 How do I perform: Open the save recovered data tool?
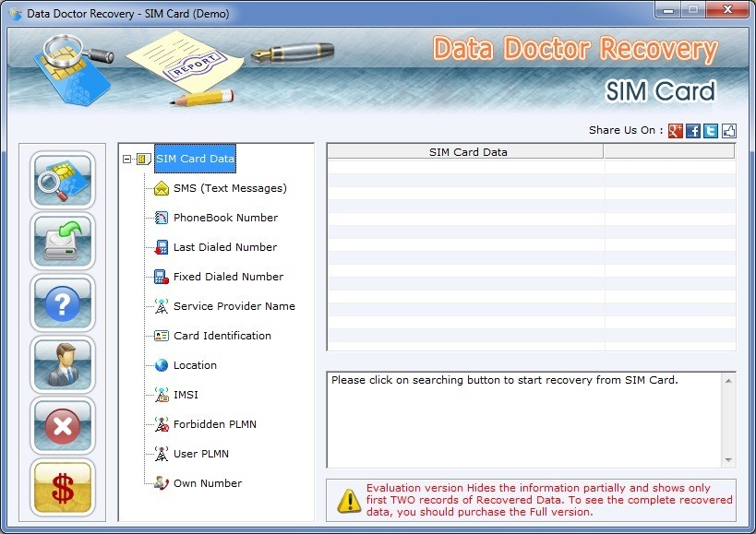click(62, 243)
